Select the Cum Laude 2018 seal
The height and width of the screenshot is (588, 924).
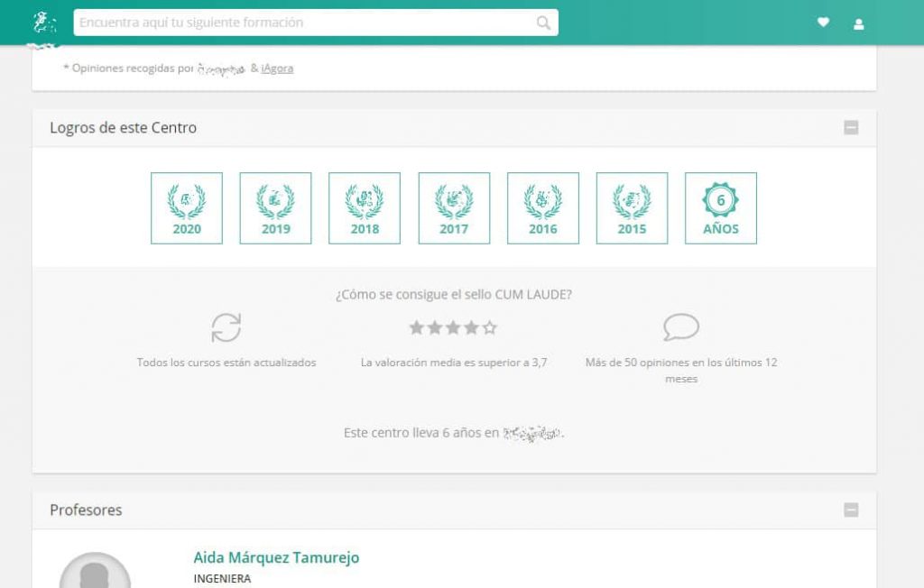point(365,207)
